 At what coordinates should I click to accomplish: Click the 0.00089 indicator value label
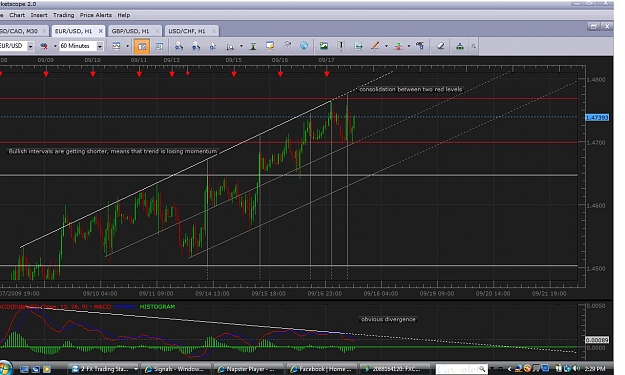coord(597,340)
